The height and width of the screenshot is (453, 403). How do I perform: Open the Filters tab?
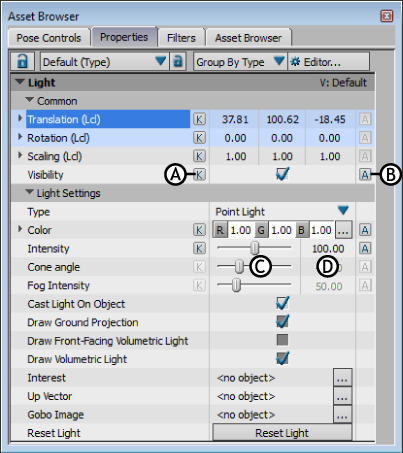click(181, 38)
